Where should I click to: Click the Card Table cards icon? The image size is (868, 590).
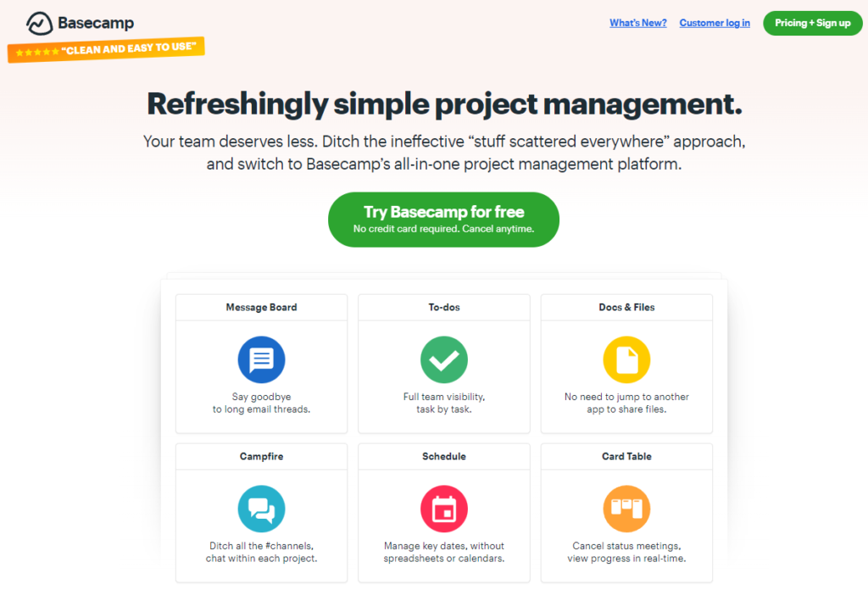pyautogui.click(x=626, y=509)
